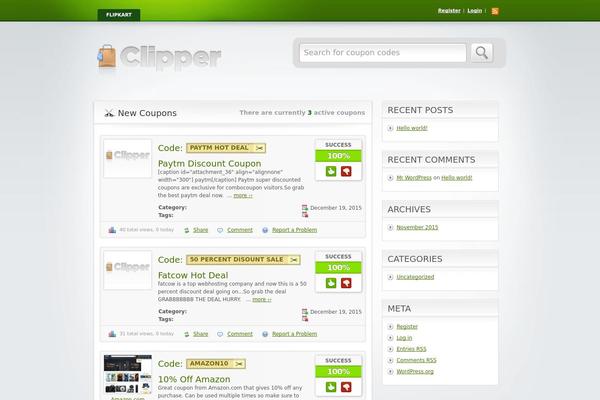
Task: Click comment bubble icon on Paytm coupon
Action: (x=220, y=230)
